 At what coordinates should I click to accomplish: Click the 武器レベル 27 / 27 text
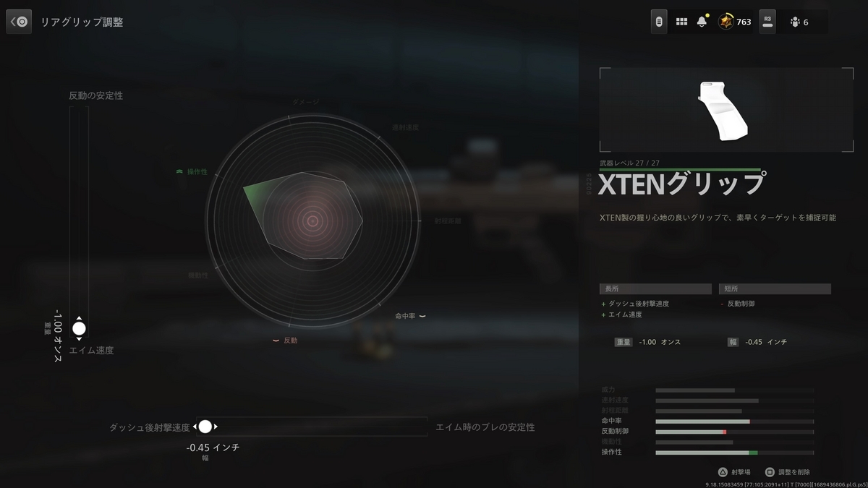coord(630,163)
